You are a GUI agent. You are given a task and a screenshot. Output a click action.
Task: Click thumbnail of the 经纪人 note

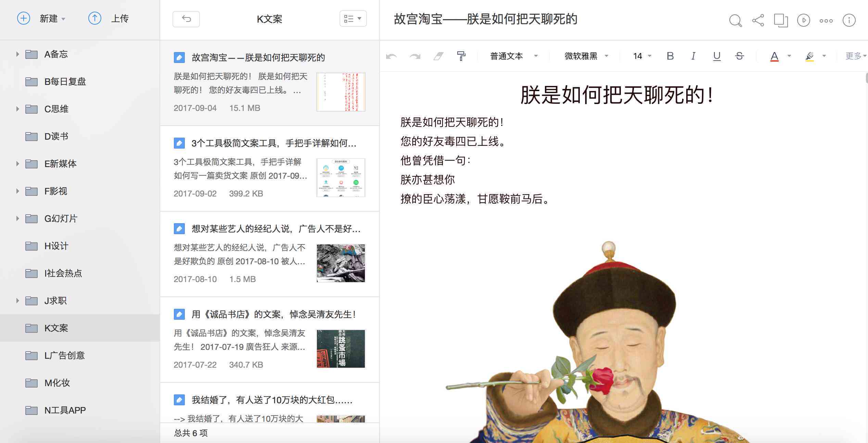tap(341, 263)
